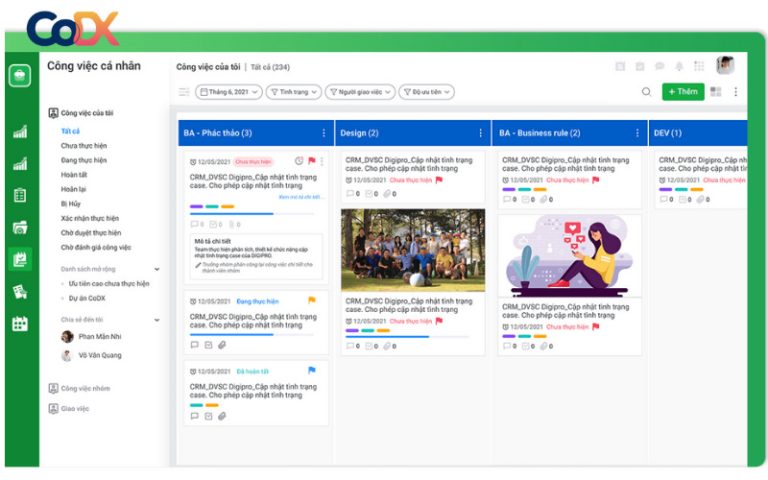Open the calendar icon in left sidebar
Viewport: 768px width, 480px height.
pyautogui.click(x=19, y=323)
